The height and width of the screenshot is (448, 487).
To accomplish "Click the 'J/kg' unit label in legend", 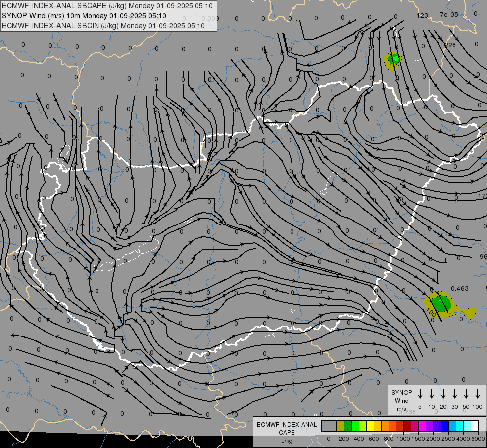I will tap(287, 441).
